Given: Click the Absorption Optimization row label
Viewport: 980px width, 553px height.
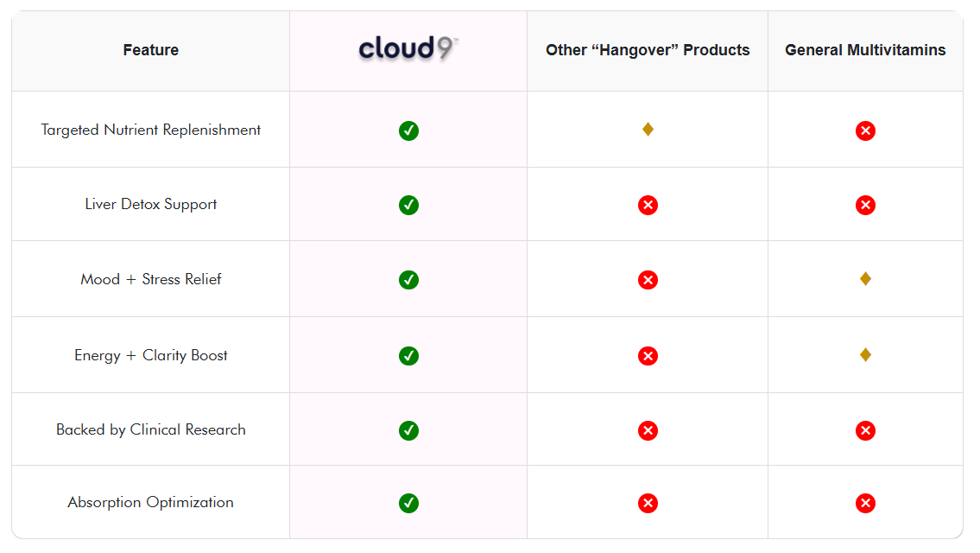Looking at the screenshot, I should click(151, 502).
